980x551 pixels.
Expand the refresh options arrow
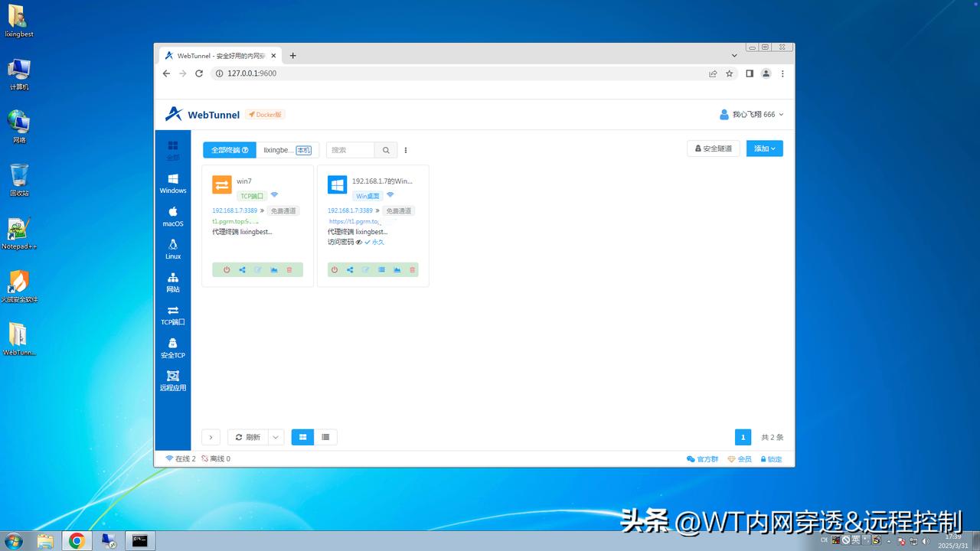[x=276, y=437]
